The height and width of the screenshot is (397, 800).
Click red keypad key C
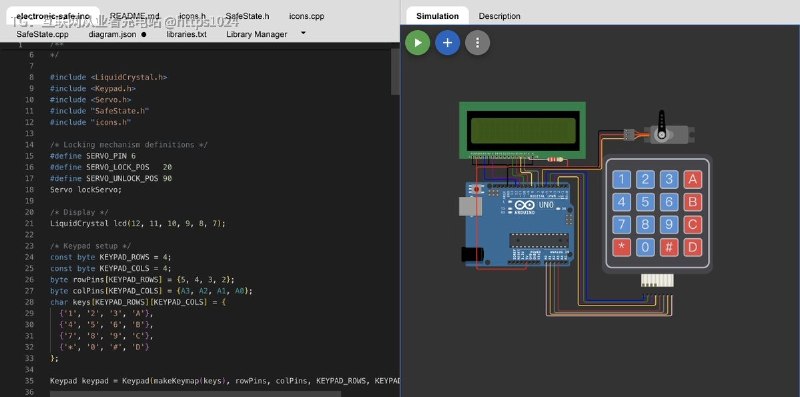pyautogui.click(x=692, y=225)
